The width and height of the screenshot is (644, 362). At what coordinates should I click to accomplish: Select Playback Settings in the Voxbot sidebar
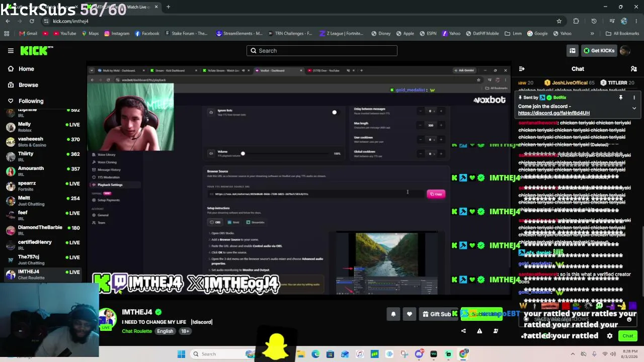click(x=110, y=185)
